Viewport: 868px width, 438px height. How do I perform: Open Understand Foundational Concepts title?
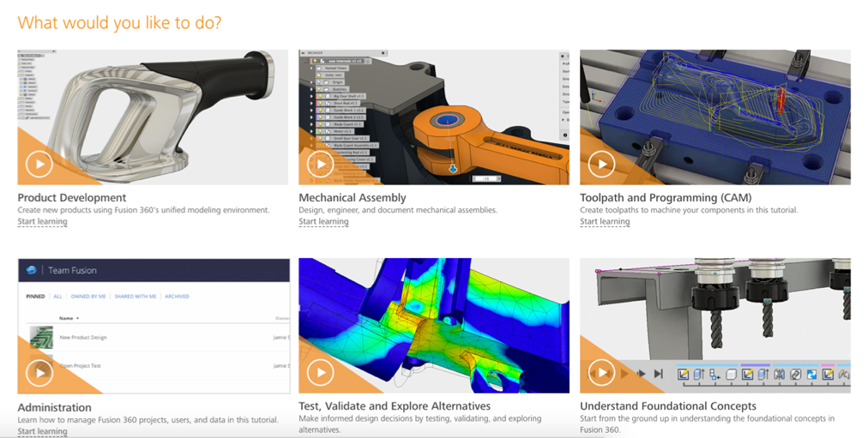pos(668,406)
